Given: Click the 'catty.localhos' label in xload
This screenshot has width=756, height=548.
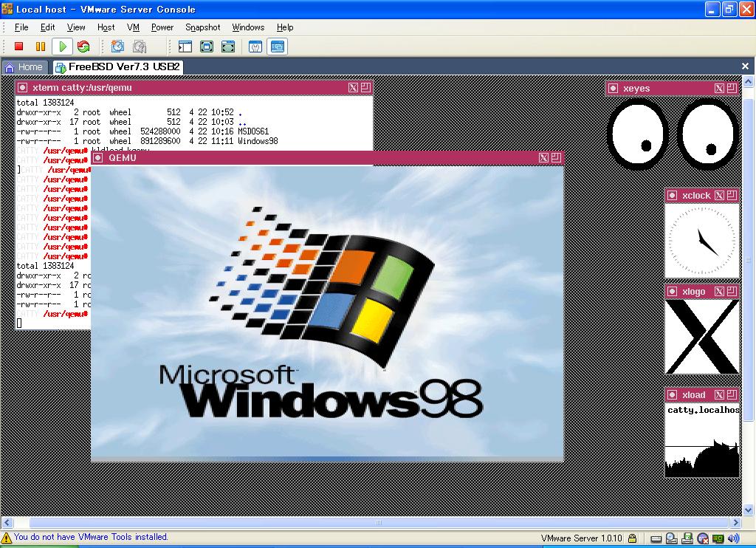Looking at the screenshot, I should (703, 410).
